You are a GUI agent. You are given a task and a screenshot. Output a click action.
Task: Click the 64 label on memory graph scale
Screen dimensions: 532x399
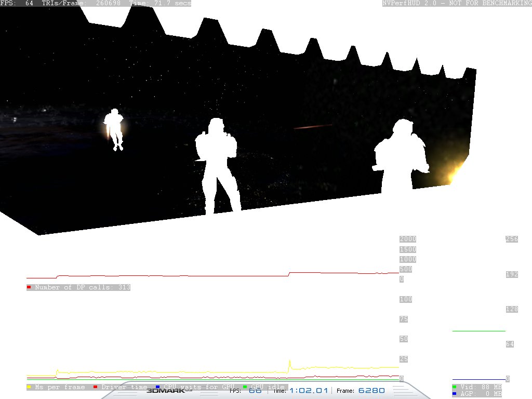tap(510, 344)
